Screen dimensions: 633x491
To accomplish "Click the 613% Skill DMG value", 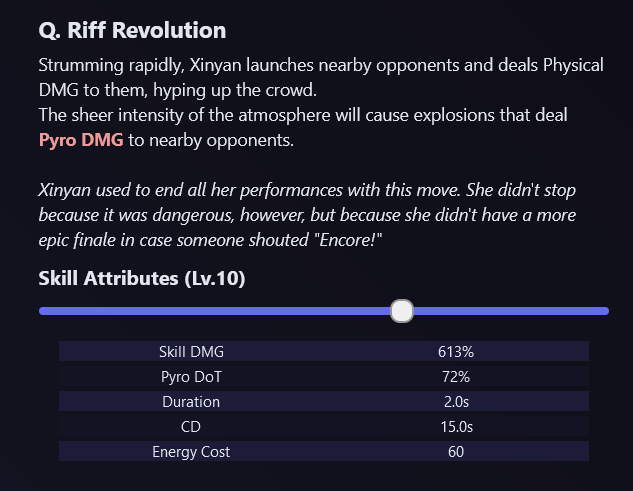I will (x=454, y=351).
